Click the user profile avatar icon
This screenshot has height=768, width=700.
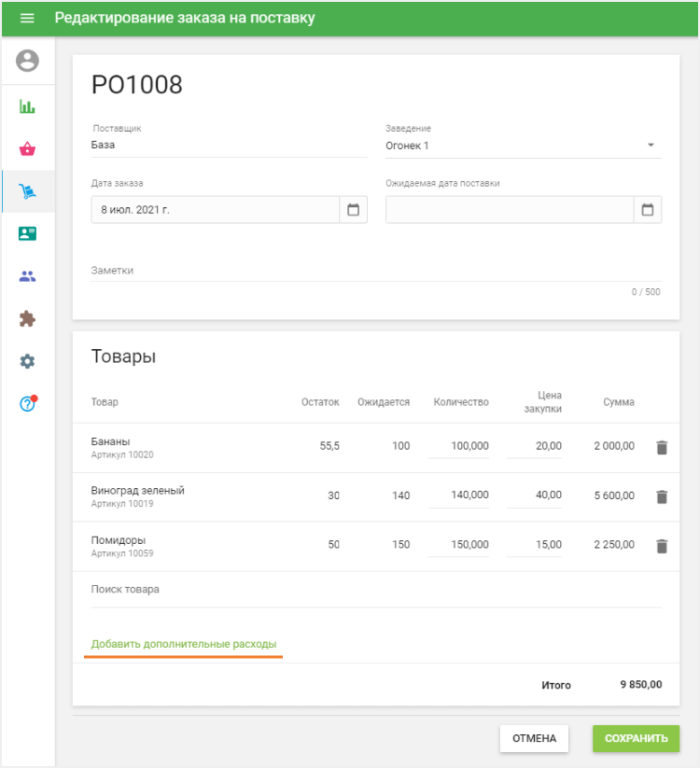(x=28, y=62)
